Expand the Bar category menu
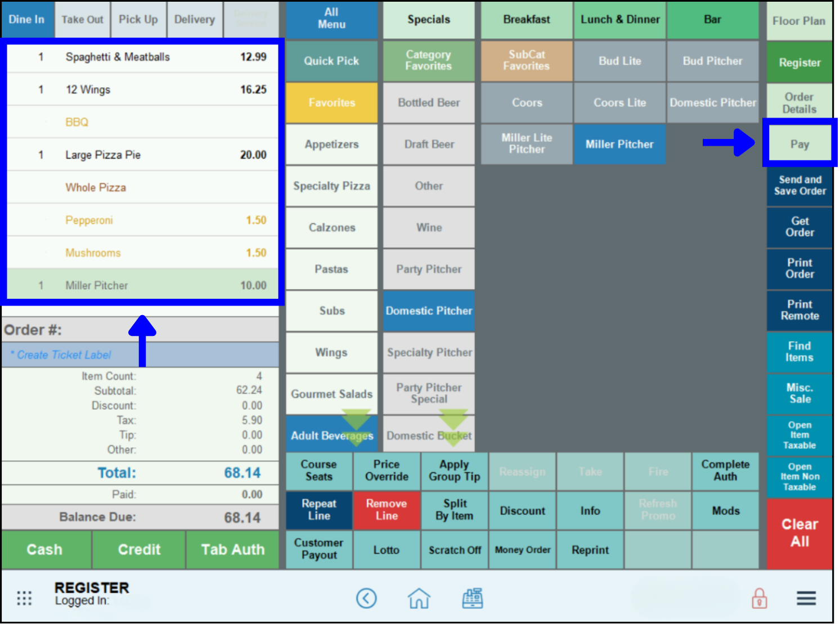840x624 pixels. (x=713, y=19)
